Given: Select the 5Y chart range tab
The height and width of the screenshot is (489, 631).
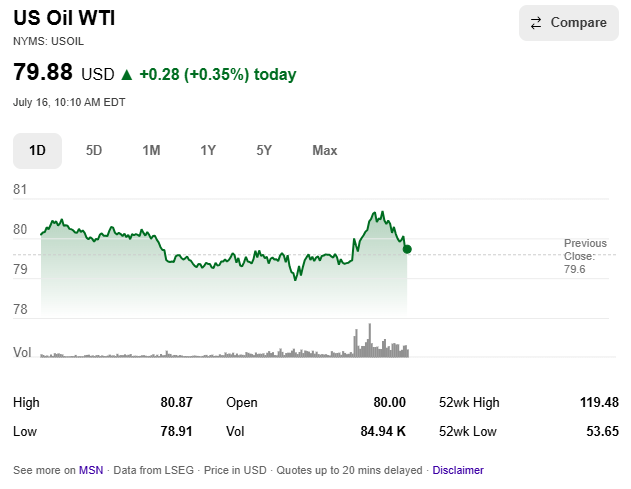Looking at the screenshot, I should point(264,151).
